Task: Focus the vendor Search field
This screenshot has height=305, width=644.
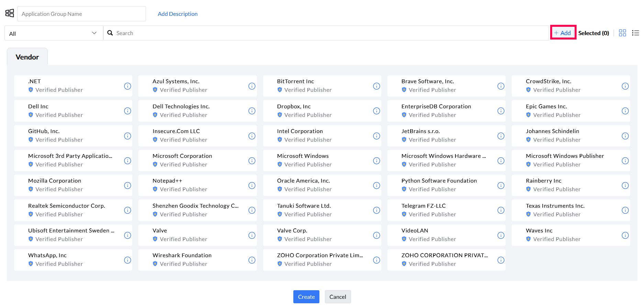Action: 326,33
